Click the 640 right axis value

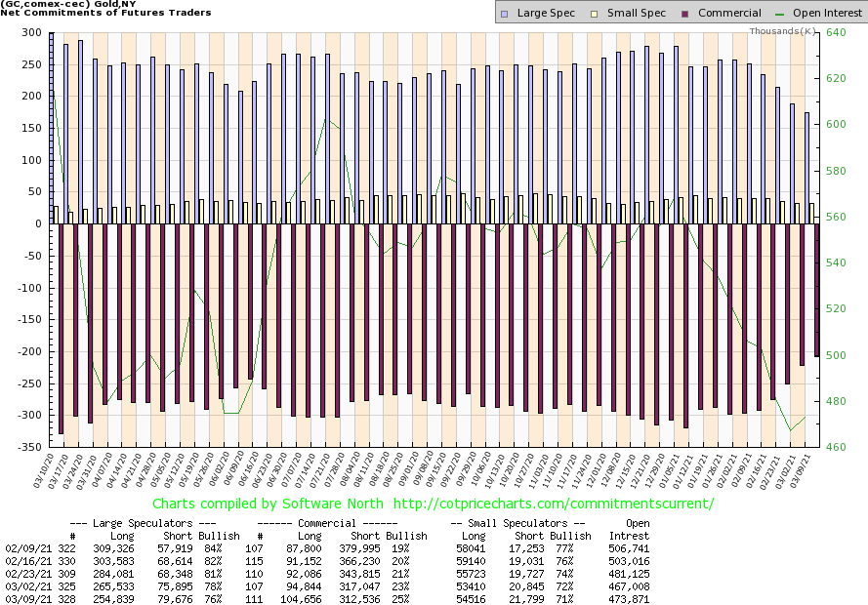[836, 32]
